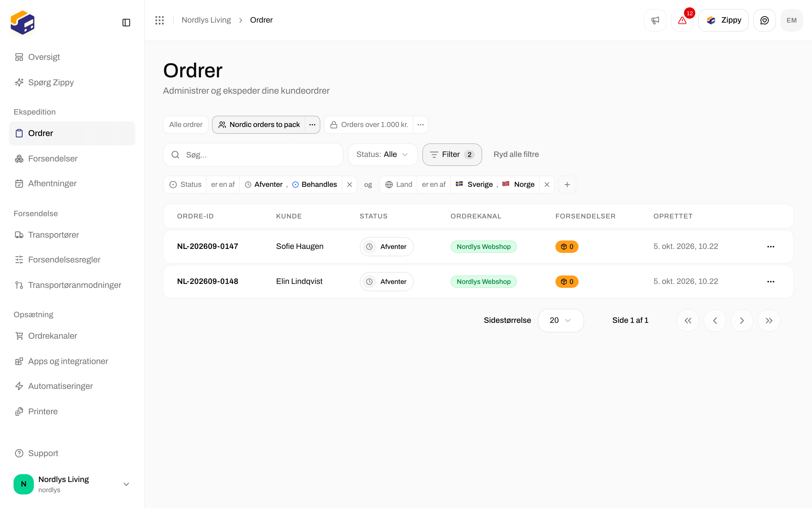The height and width of the screenshot is (508, 812).
Task: Open more options for Orders over 1.000 kr.
Action: tap(420, 125)
